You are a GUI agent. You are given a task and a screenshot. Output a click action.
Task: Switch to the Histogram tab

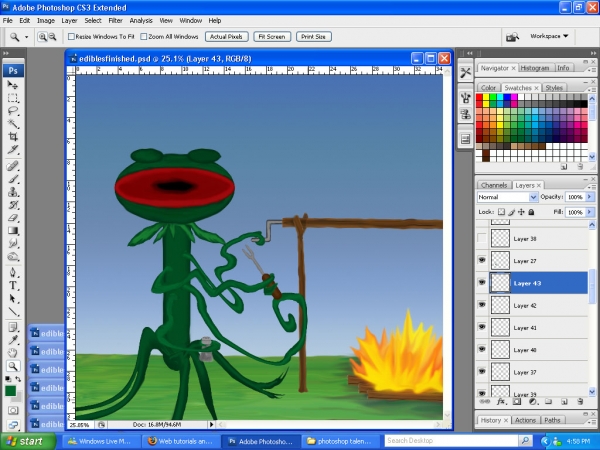(x=535, y=68)
